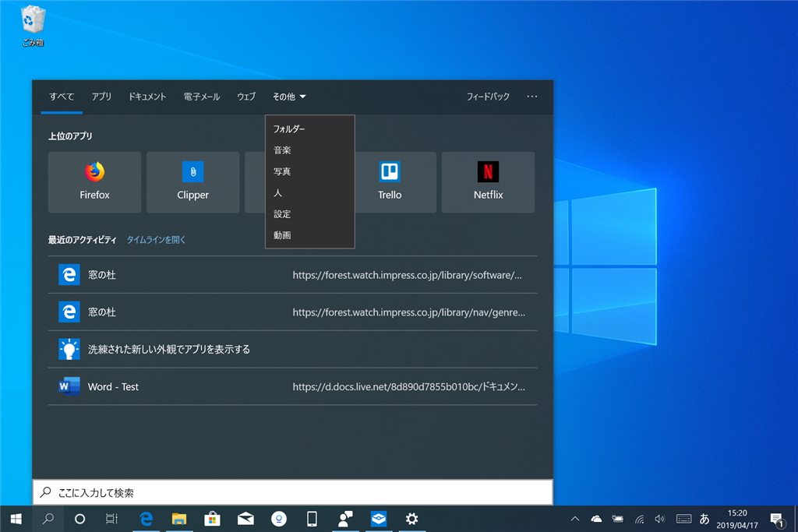Open the volume speaker tray icon
The height and width of the screenshot is (532, 798).
coord(660,519)
